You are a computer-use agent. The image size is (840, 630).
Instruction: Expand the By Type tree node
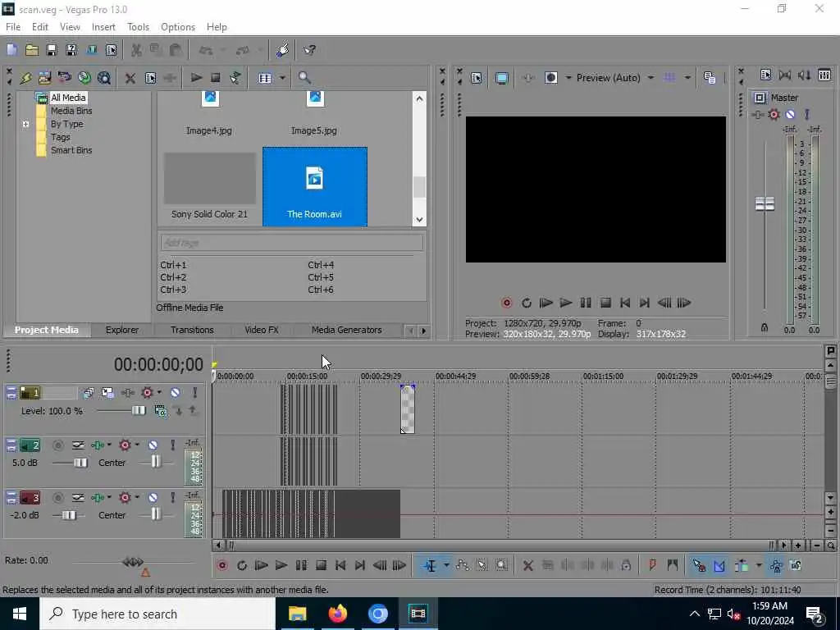[25, 125]
